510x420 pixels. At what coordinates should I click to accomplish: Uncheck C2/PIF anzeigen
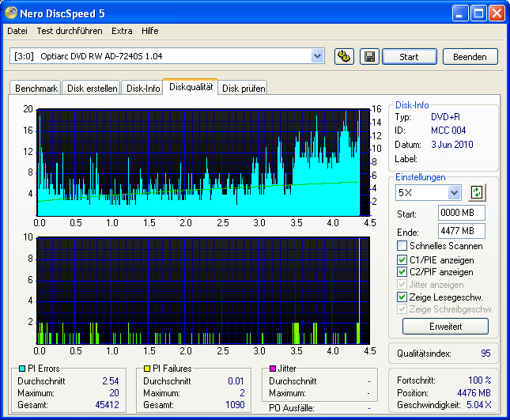(x=402, y=271)
